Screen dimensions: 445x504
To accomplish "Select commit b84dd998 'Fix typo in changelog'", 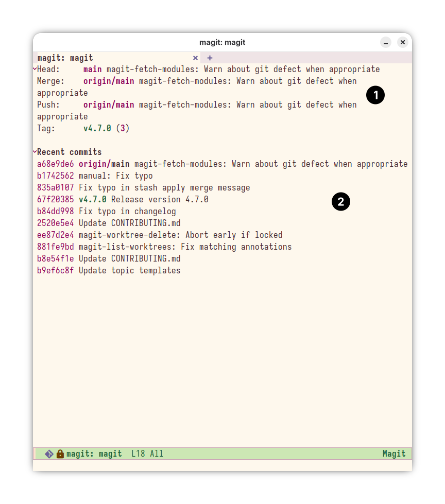I will tap(107, 211).
